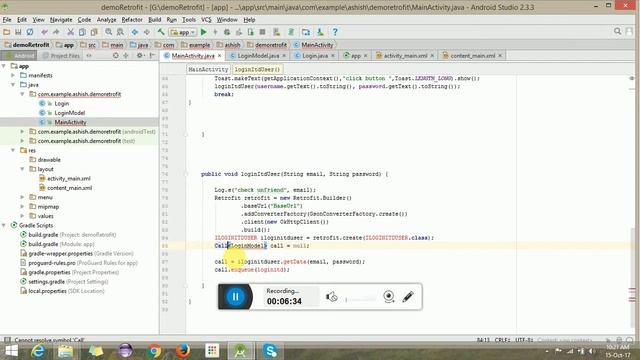The width and height of the screenshot is (640, 360).
Task: Click the Undo arrow in toolbar
Action: pyautogui.click(x=44, y=32)
